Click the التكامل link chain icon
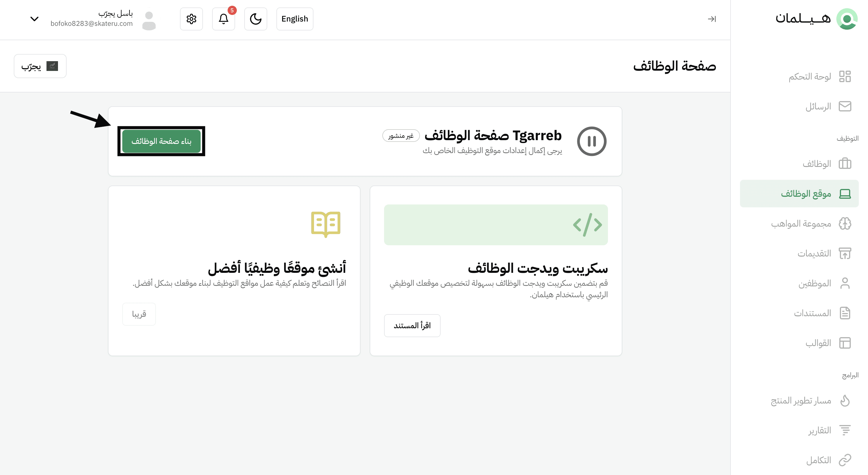 point(845,460)
